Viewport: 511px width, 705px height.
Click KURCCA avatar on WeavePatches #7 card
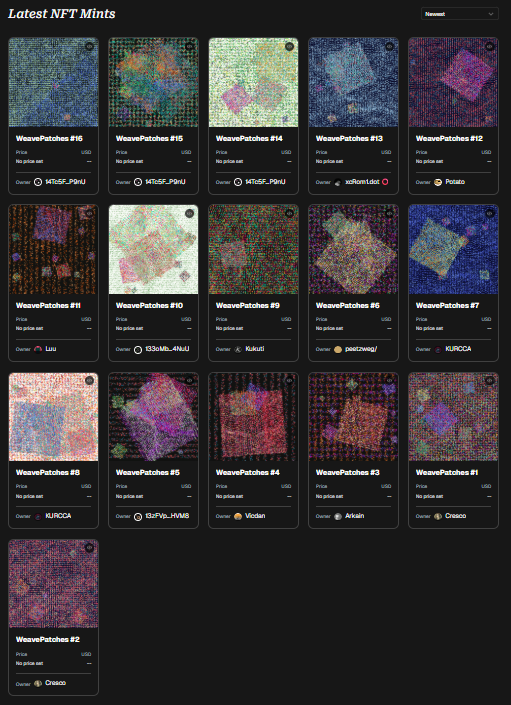coord(438,349)
